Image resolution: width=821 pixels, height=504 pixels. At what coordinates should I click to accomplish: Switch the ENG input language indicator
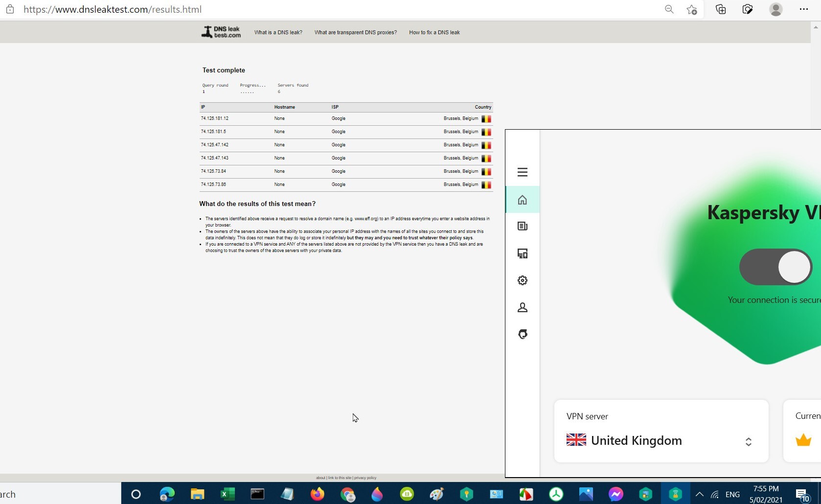732,495
